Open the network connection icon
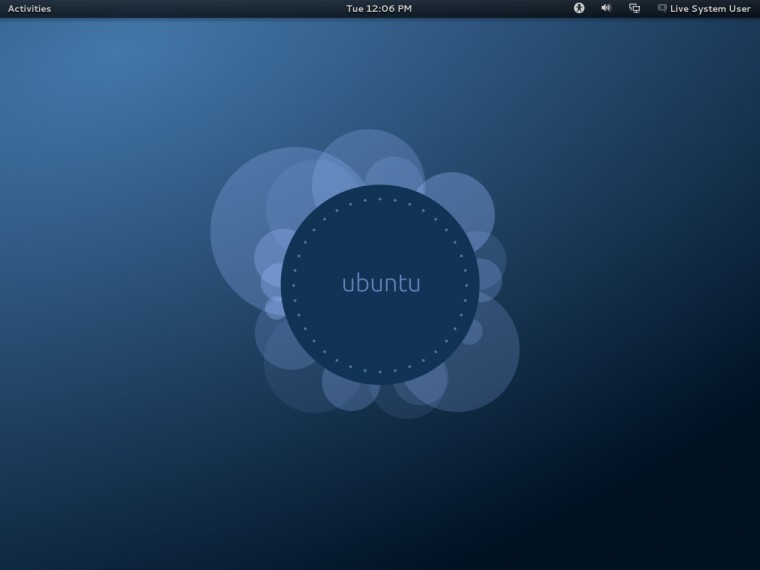Viewport: 760px width, 570px height. pos(634,8)
